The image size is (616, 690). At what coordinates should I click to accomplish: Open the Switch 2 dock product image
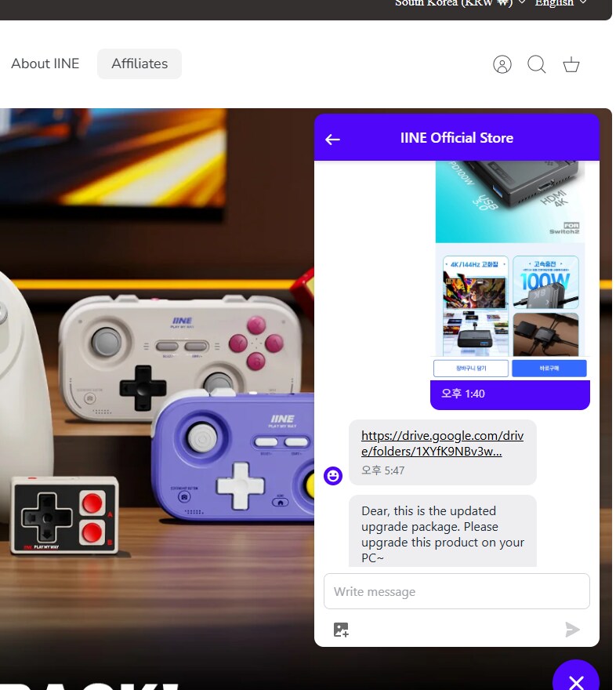click(x=510, y=202)
